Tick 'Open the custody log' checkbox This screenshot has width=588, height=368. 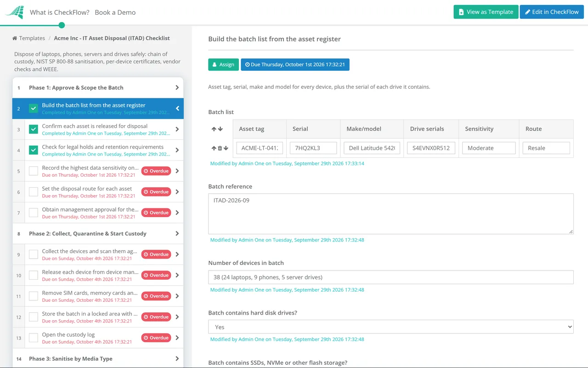34,338
